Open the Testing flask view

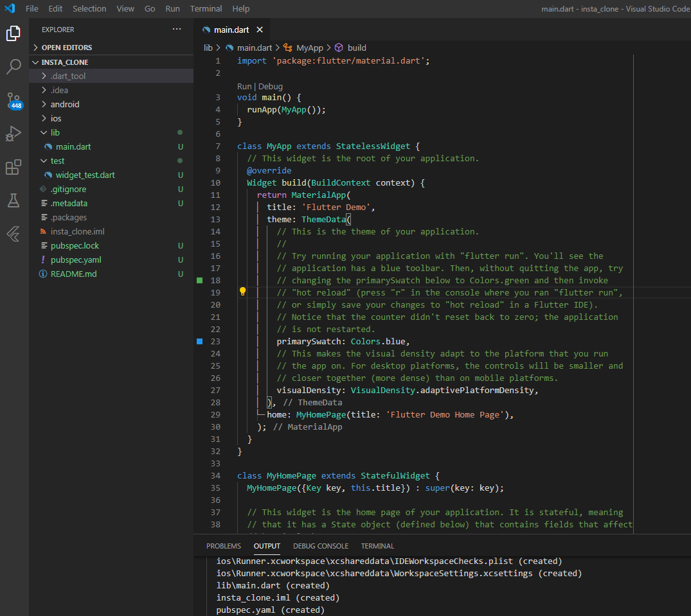coord(13,201)
